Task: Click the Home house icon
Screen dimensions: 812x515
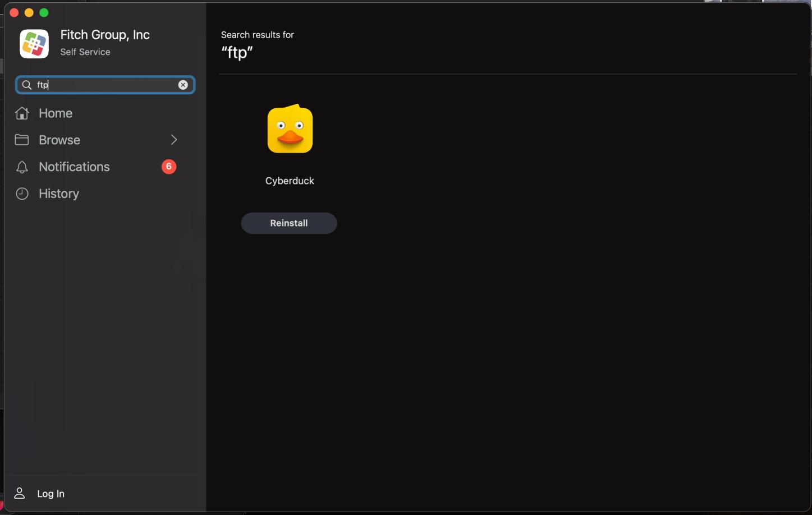Action: 22,113
